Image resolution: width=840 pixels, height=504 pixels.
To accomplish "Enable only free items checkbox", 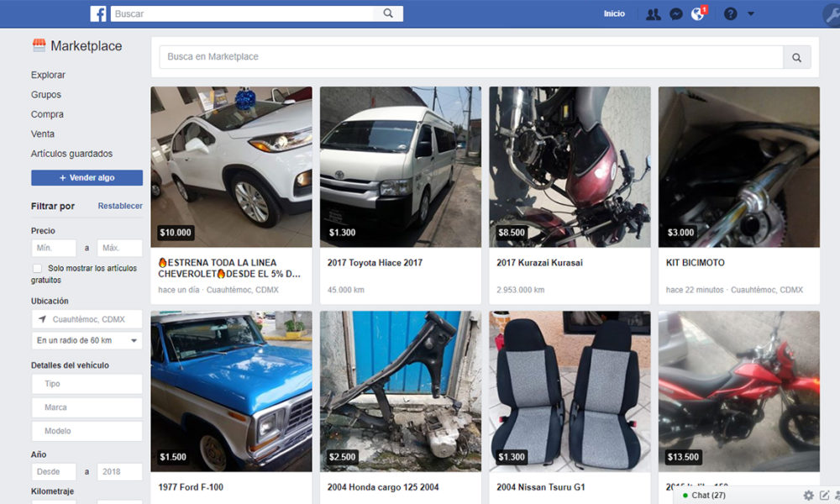I will pyautogui.click(x=37, y=268).
